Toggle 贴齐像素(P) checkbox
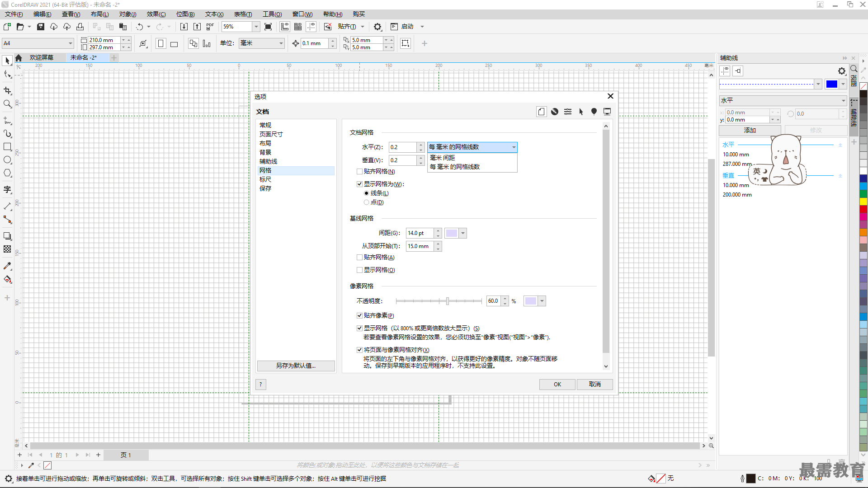The width and height of the screenshot is (868, 488). pos(360,316)
